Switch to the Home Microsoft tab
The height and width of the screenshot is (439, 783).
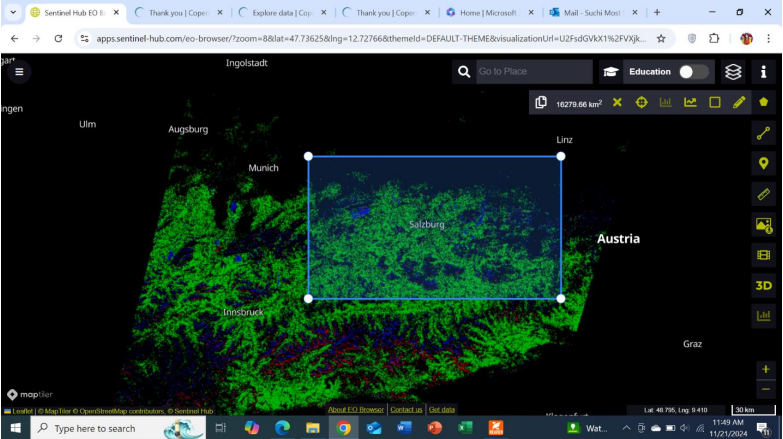(x=489, y=12)
